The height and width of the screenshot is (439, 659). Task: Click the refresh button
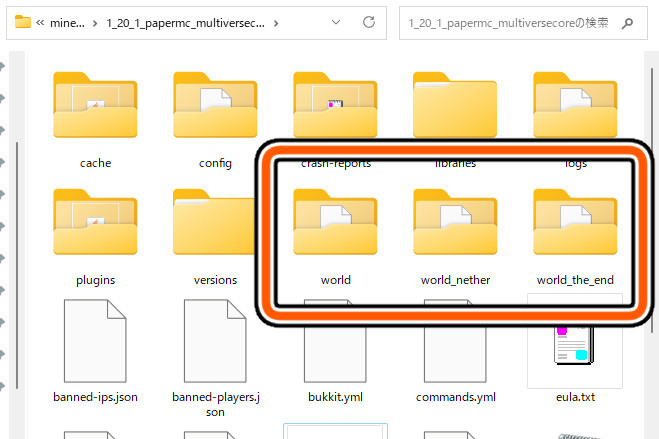[369, 21]
